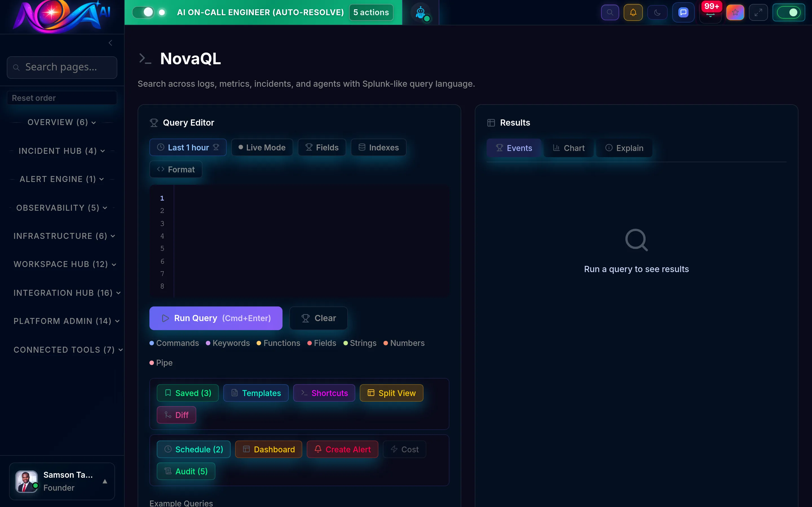This screenshot has height=507, width=812.
Task: Open the Explain tab in Results
Action: pos(624,148)
